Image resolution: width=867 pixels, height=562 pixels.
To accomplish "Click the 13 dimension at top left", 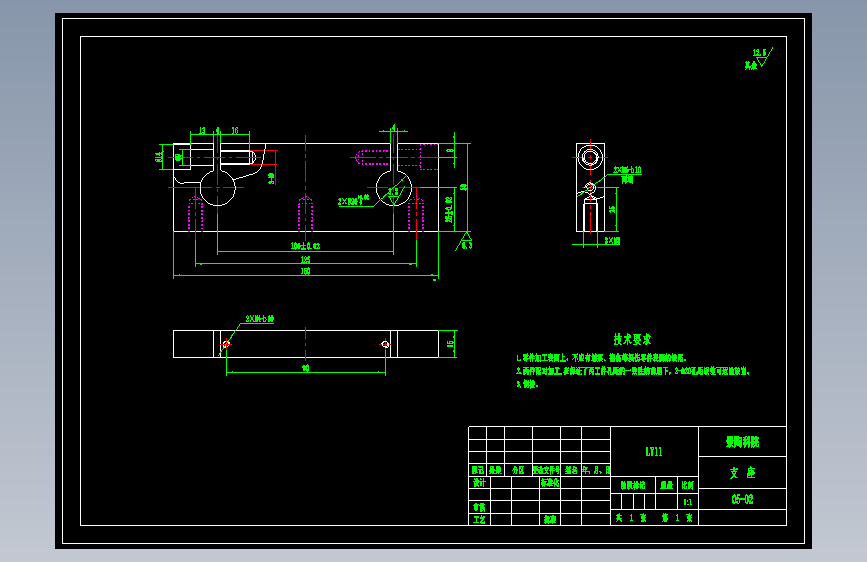I will [202, 131].
